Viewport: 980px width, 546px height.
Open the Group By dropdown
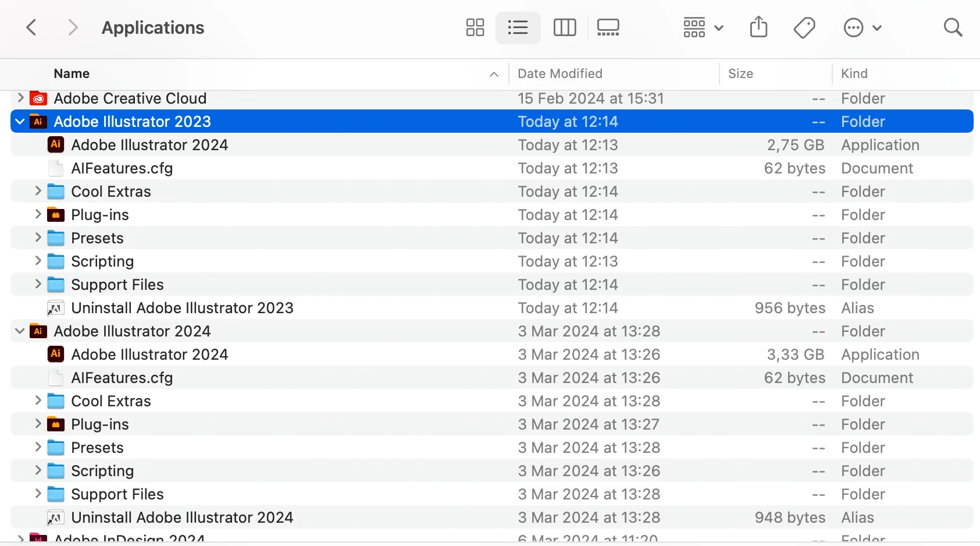[x=703, y=27]
